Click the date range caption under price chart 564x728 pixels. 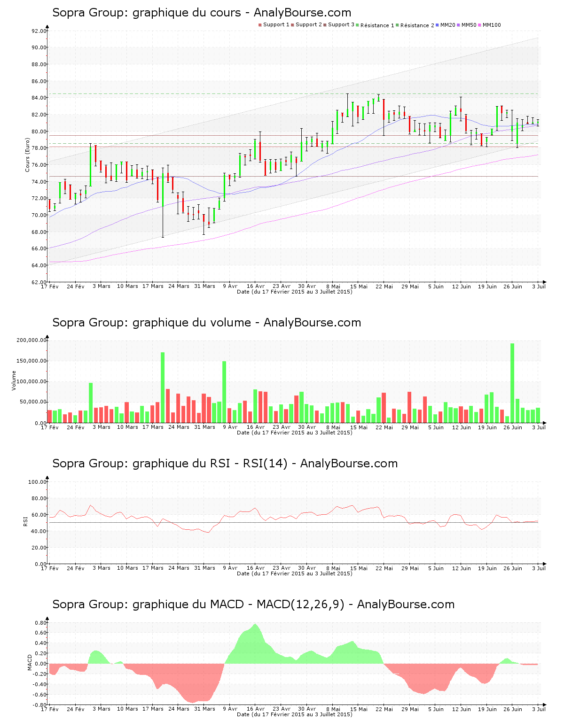coord(294,292)
